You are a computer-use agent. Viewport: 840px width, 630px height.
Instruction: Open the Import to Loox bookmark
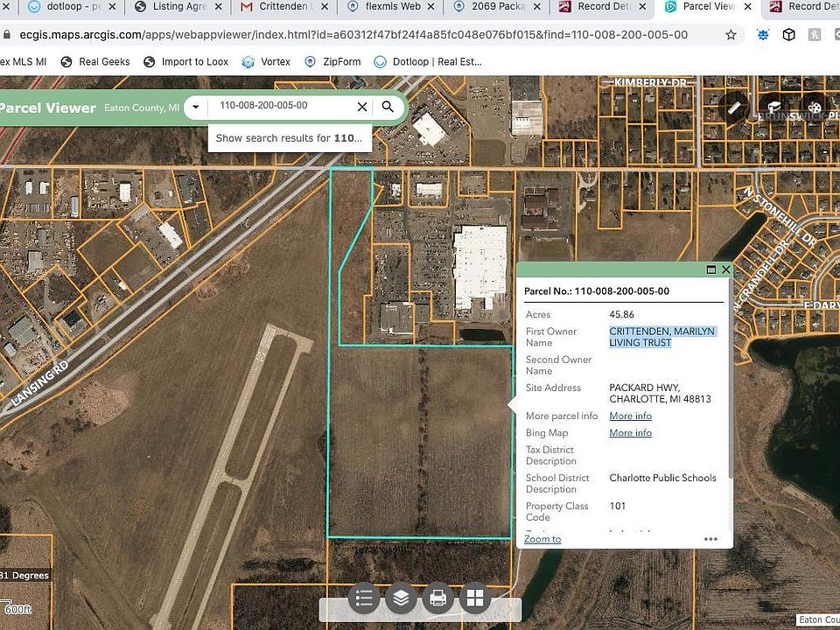185,61
